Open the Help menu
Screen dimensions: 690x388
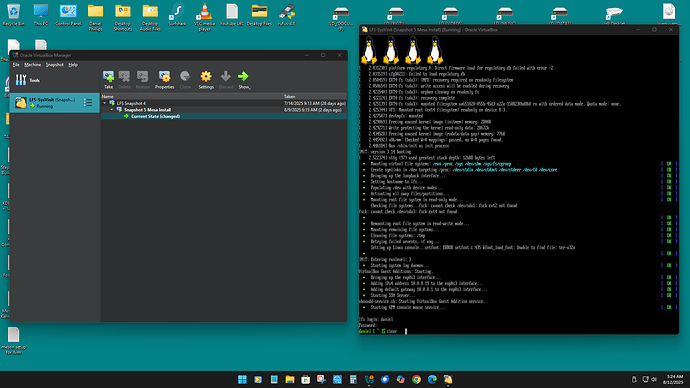click(73, 65)
